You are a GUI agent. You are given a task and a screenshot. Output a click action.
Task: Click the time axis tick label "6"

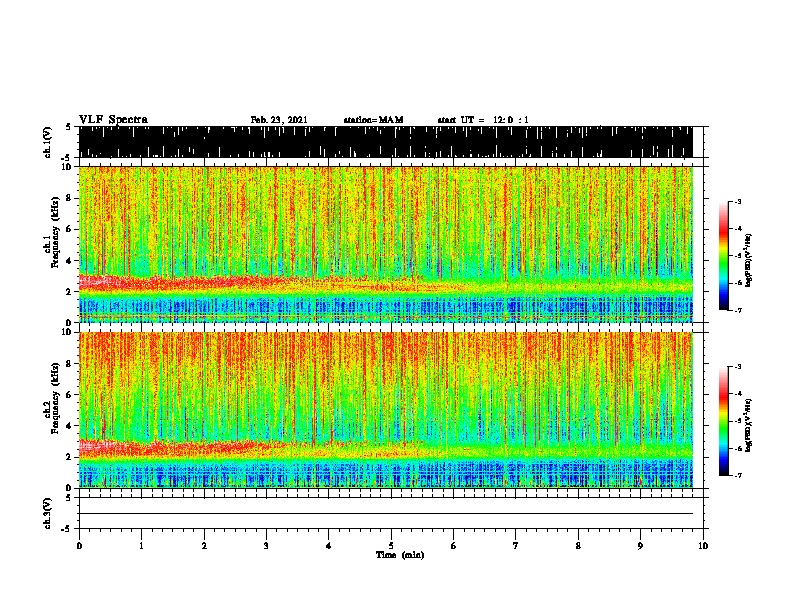coord(454,546)
